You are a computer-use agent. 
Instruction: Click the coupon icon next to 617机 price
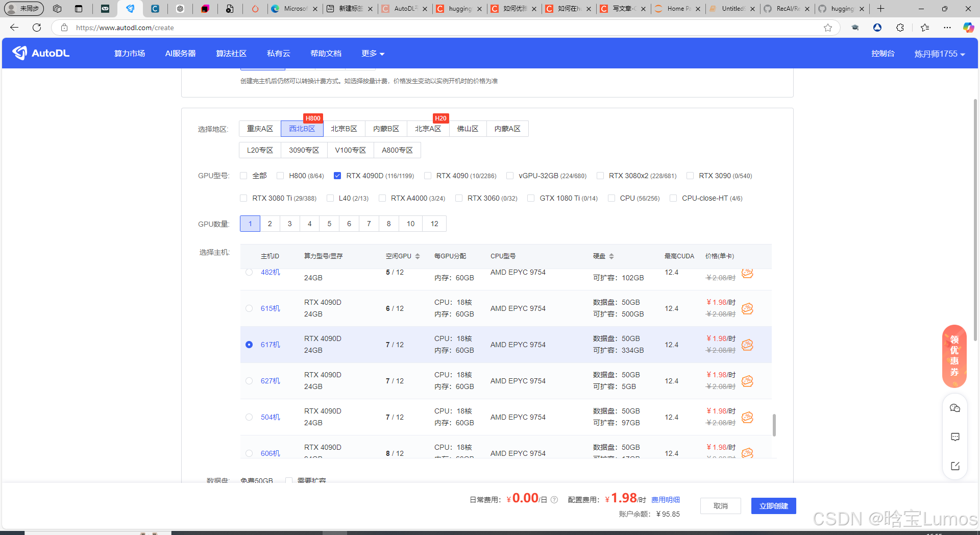click(x=747, y=345)
